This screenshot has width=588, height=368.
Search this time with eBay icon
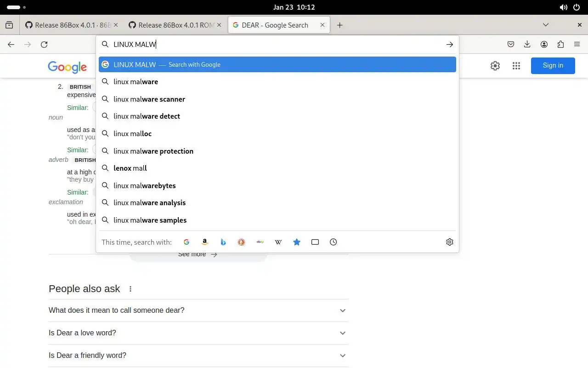(260, 242)
